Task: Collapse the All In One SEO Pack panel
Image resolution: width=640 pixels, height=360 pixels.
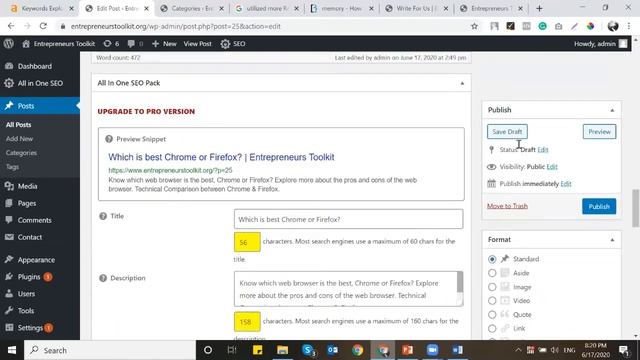Action: 462,83
